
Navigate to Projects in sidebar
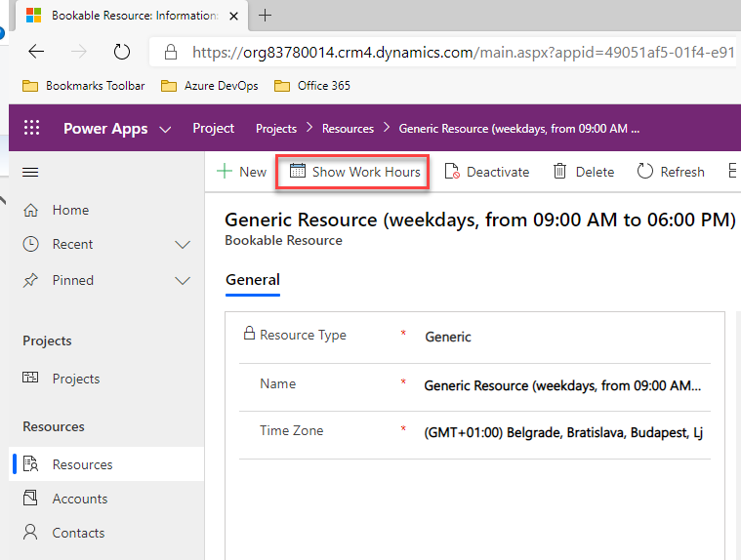pos(76,379)
